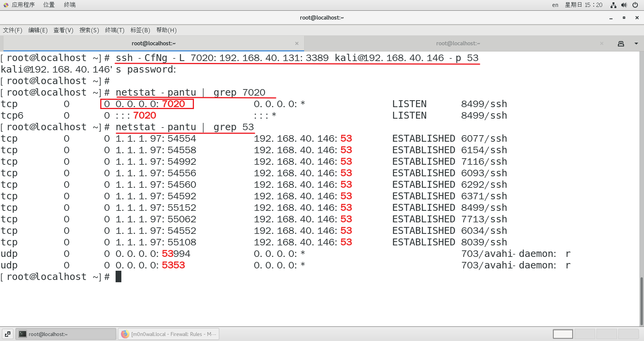The height and width of the screenshot is (341, 644).
Task: Click the tcp6 :::7020 local address
Action: pos(136,116)
